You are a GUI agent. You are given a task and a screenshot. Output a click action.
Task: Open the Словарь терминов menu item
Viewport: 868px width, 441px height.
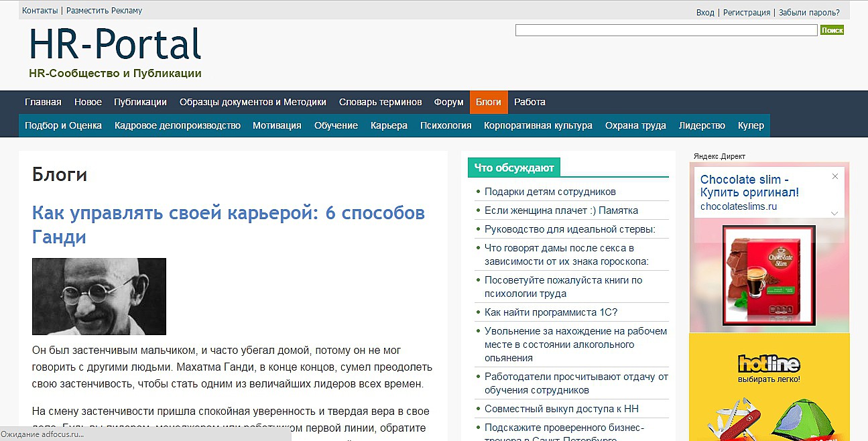click(x=380, y=102)
